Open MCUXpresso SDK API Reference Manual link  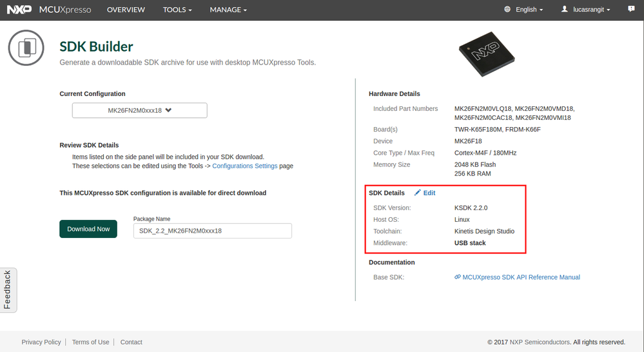[521, 277]
